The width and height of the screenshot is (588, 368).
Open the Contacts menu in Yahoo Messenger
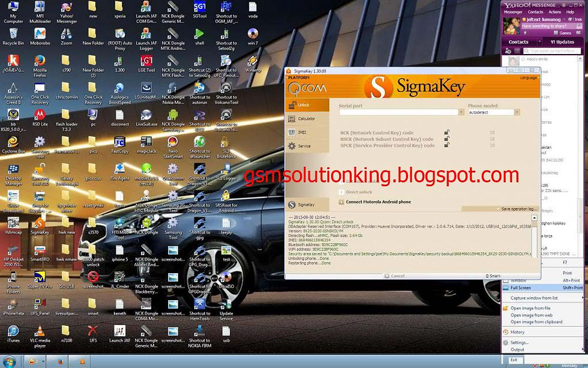[535, 12]
